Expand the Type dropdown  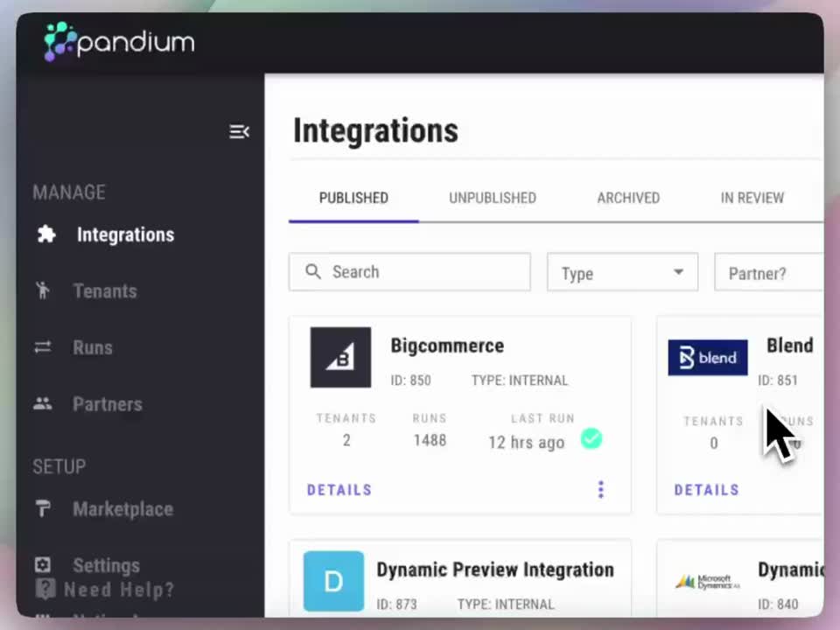(622, 273)
